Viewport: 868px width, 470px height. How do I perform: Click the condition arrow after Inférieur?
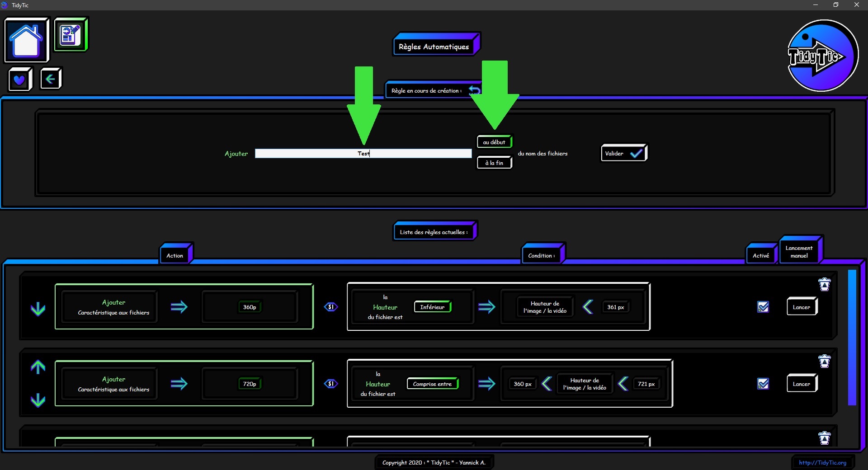[x=486, y=307]
